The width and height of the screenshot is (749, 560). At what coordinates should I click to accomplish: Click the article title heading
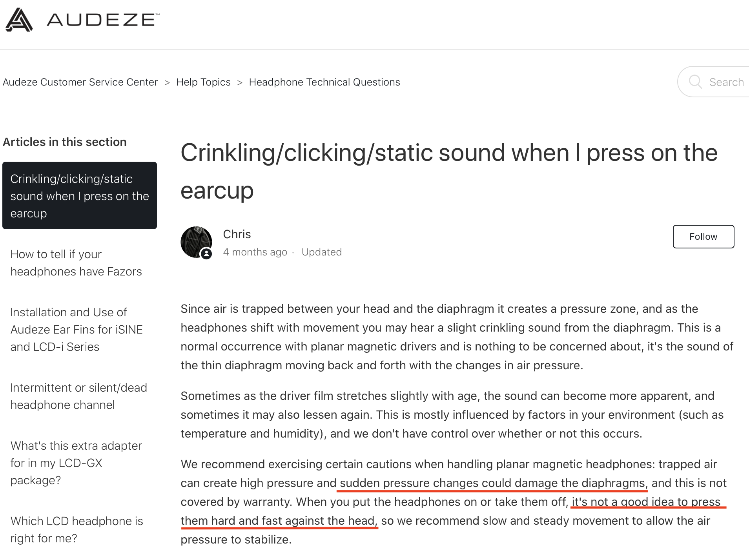449,171
